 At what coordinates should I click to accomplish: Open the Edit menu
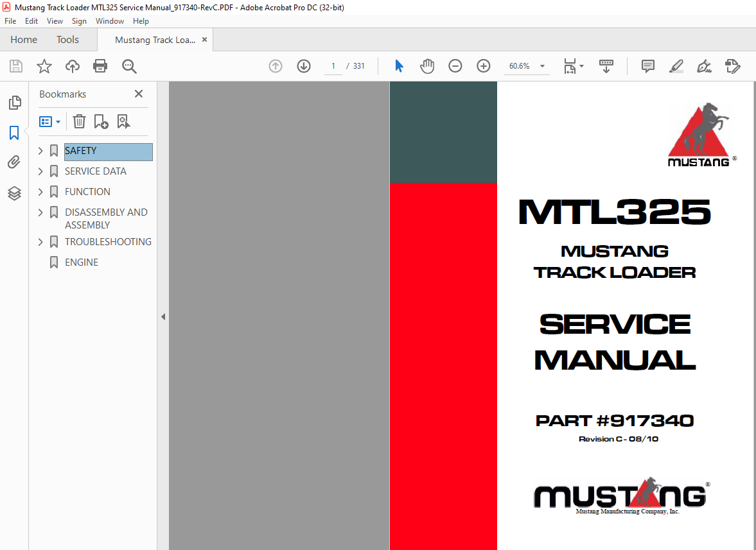tap(31, 21)
